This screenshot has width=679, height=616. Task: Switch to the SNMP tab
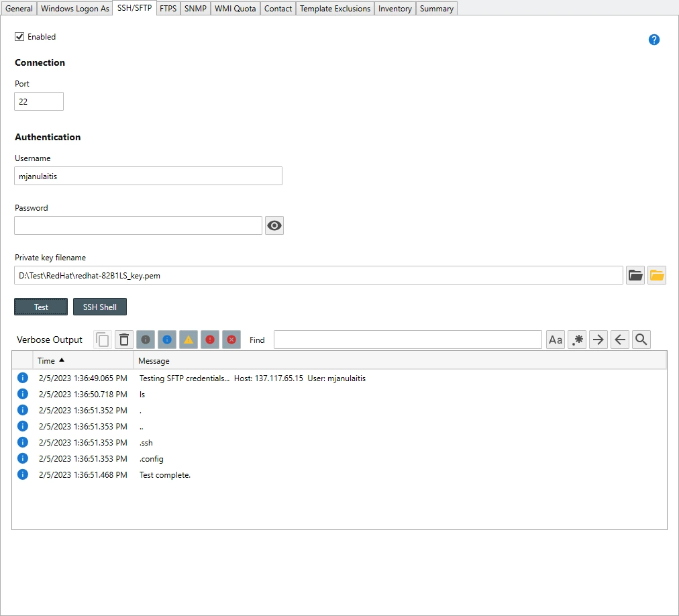coord(195,9)
